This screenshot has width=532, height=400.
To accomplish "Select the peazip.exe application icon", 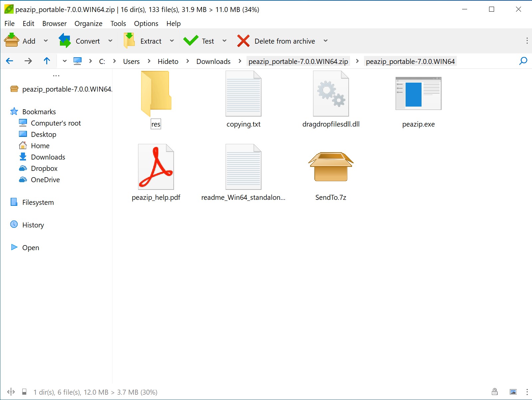I will [418, 94].
